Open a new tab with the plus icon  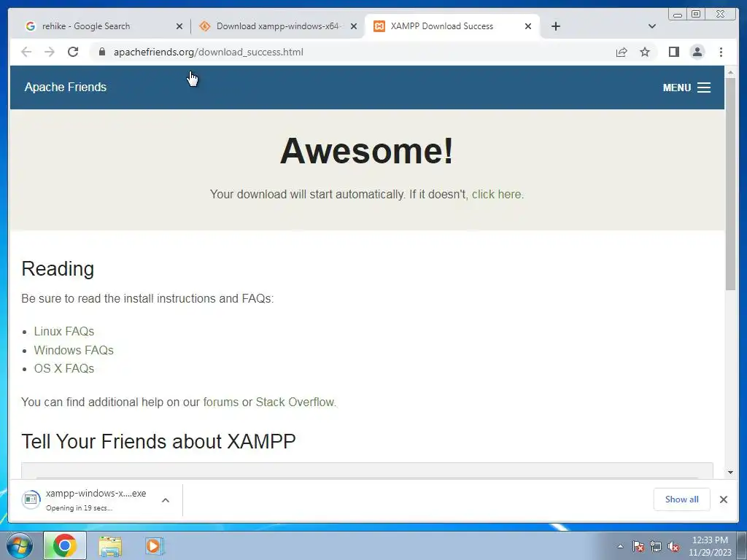tap(555, 26)
